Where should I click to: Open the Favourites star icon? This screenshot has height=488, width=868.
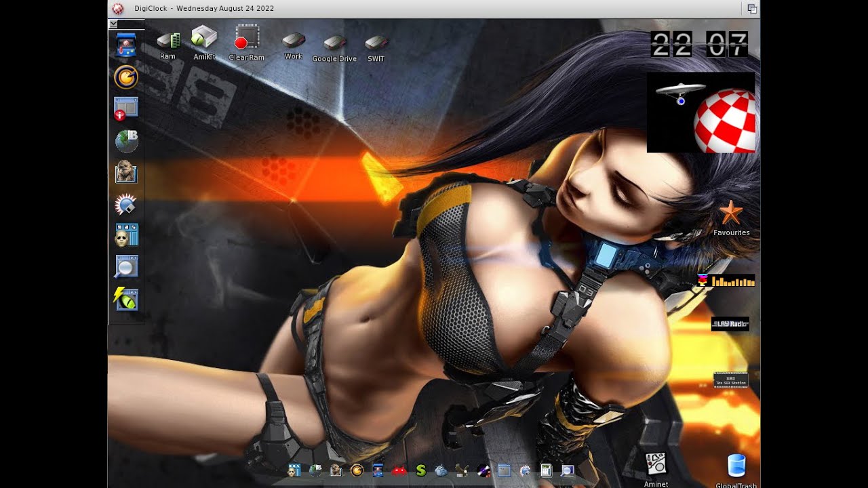click(731, 213)
